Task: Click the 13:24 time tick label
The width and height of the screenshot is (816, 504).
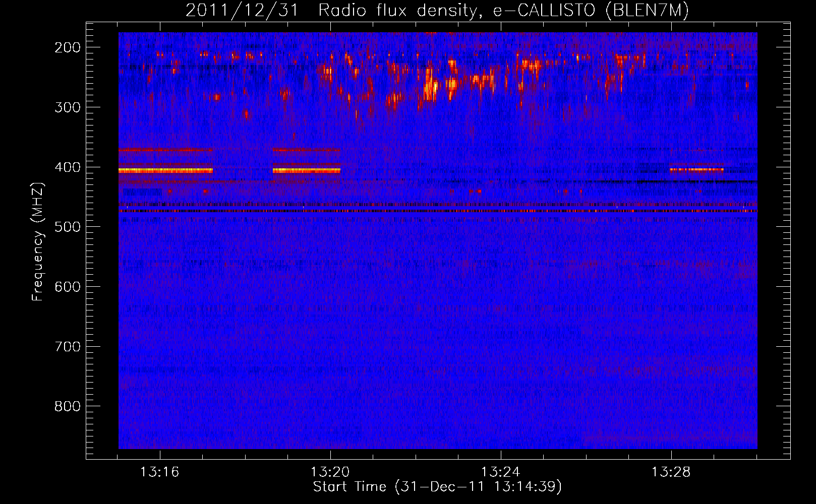Action: [x=501, y=472]
